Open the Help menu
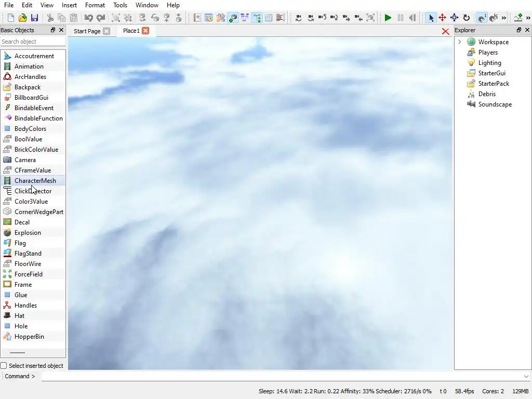This screenshot has height=399, width=532. (x=173, y=5)
